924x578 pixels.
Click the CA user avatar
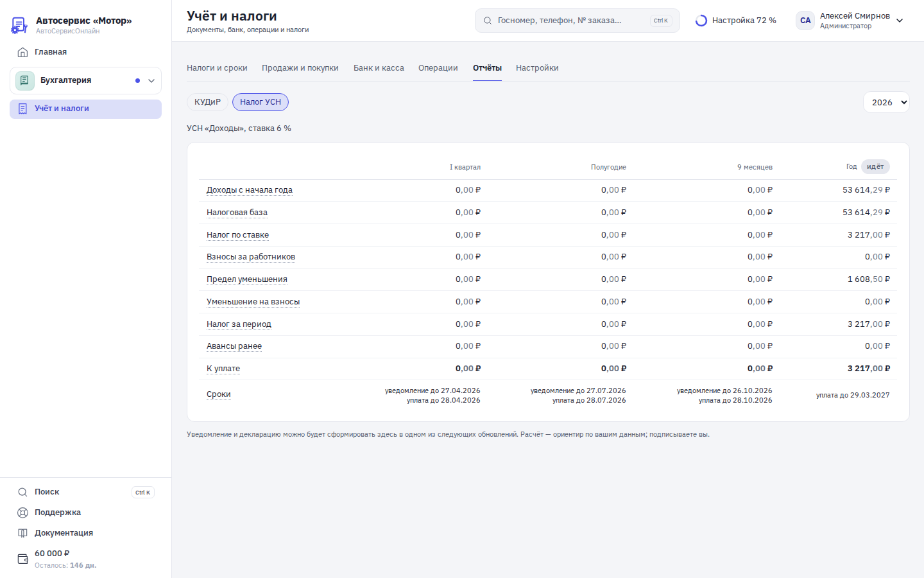point(805,21)
